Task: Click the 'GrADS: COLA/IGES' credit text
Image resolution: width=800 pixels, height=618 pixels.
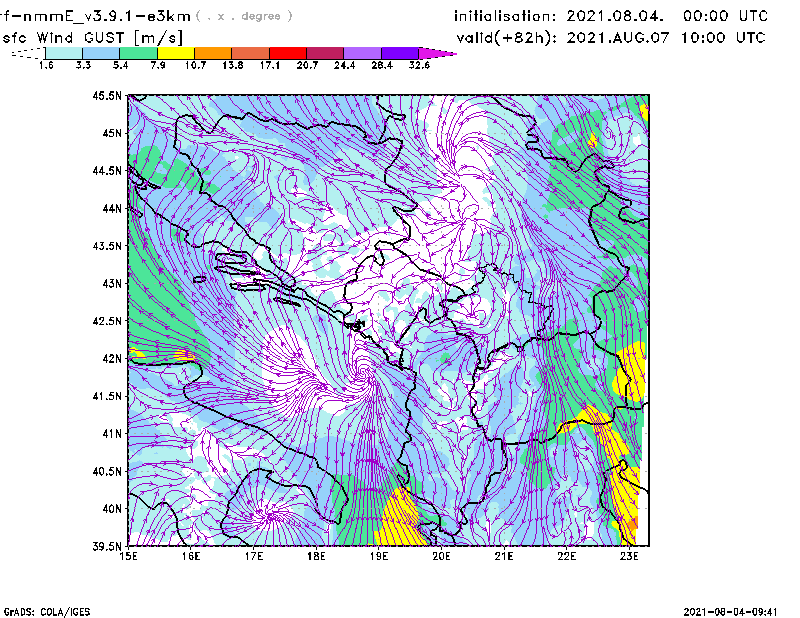Action: 47,612
